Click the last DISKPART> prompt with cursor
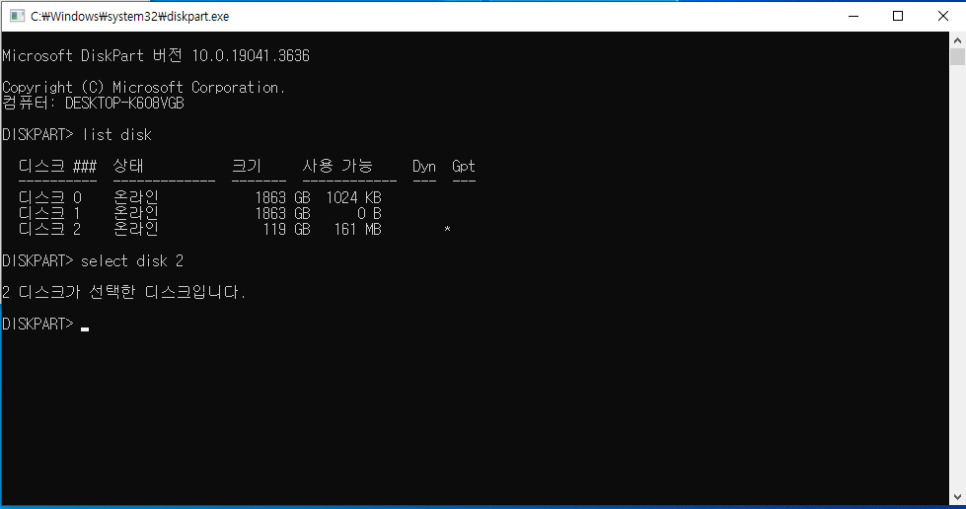Image resolution: width=966 pixels, height=509 pixels. click(x=46, y=324)
